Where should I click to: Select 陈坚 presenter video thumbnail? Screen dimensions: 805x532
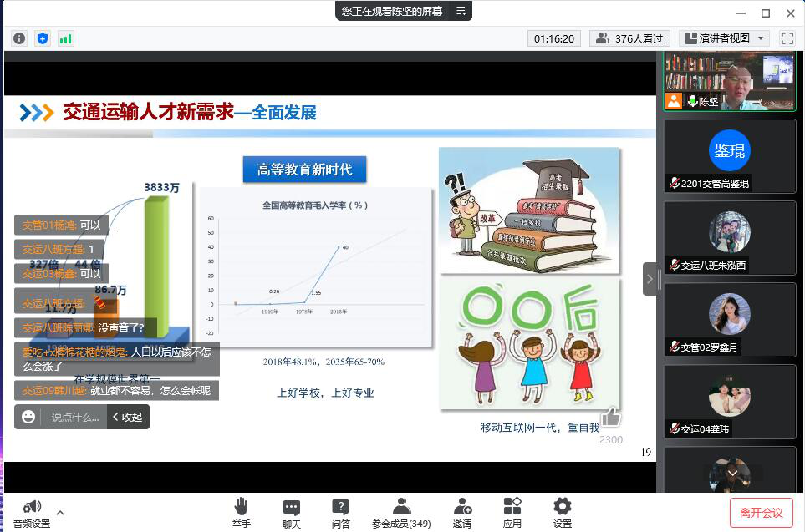point(730,80)
